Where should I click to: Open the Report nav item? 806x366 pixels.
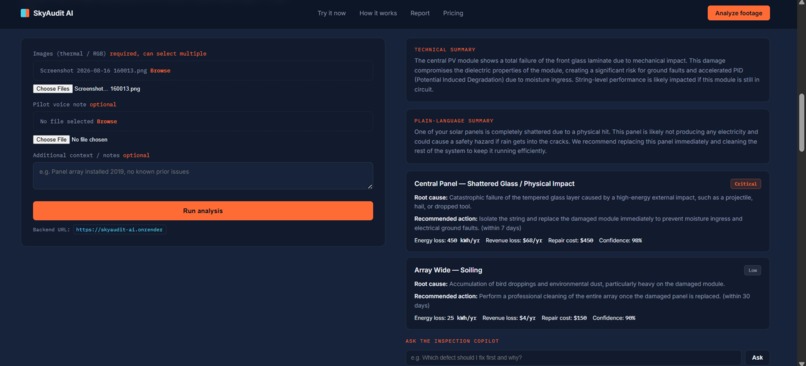coord(420,13)
